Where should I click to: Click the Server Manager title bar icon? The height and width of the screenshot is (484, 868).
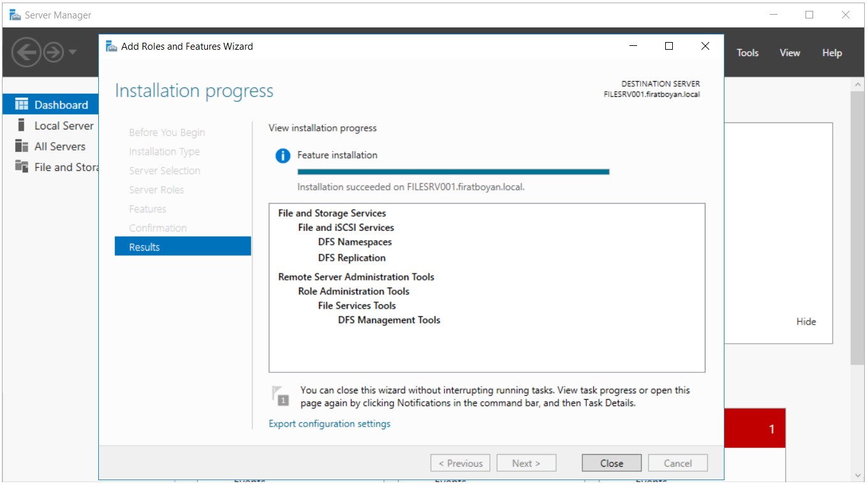(x=15, y=15)
